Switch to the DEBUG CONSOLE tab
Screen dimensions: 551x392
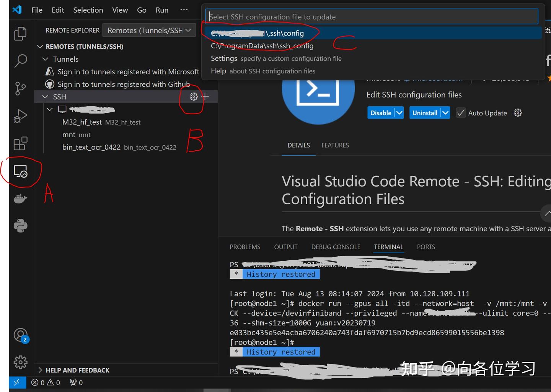pyautogui.click(x=336, y=247)
